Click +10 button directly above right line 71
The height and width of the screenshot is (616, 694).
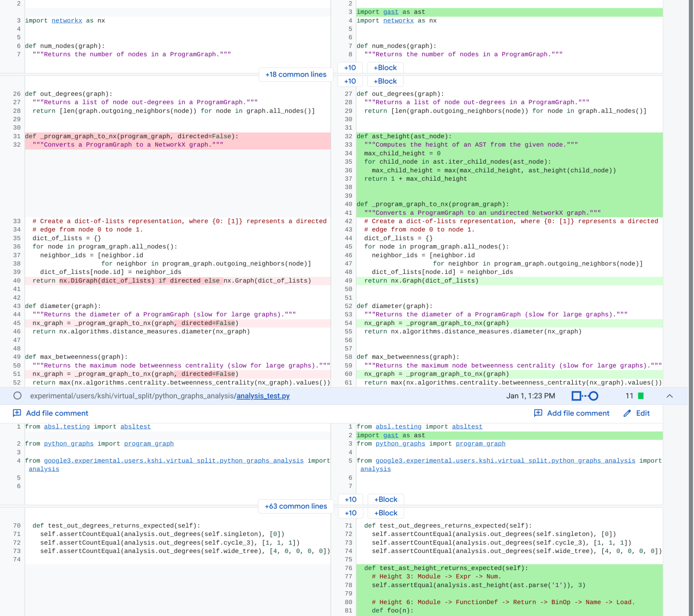click(351, 513)
